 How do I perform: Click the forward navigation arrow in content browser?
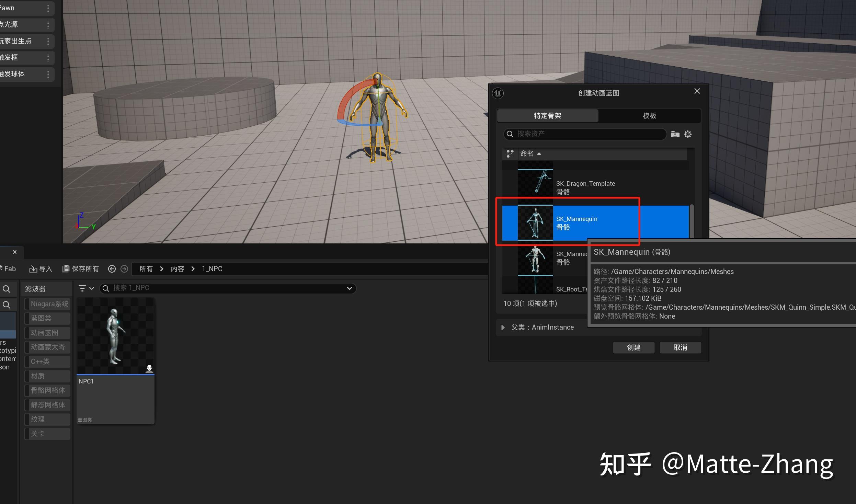click(x=124, y=268)
